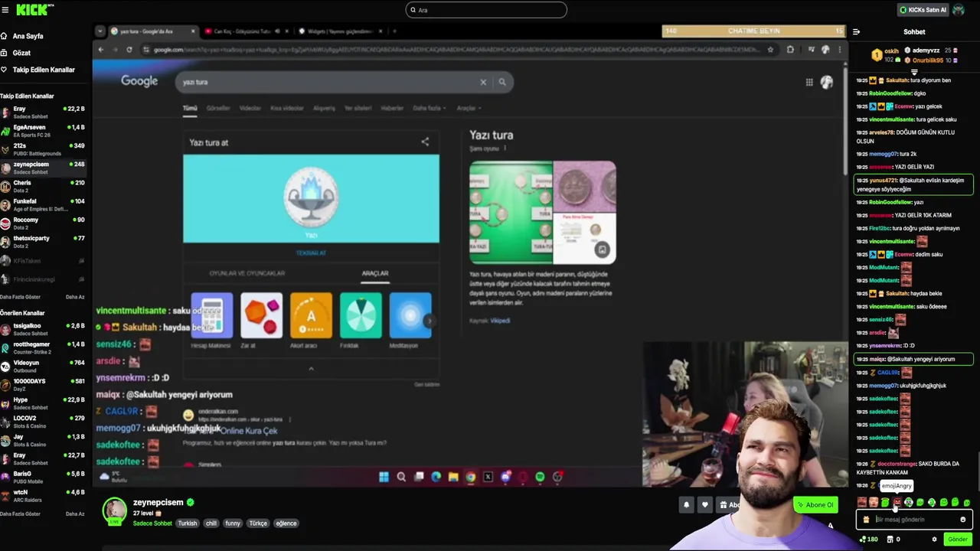Open chat settings gear icon

(934, 540)
